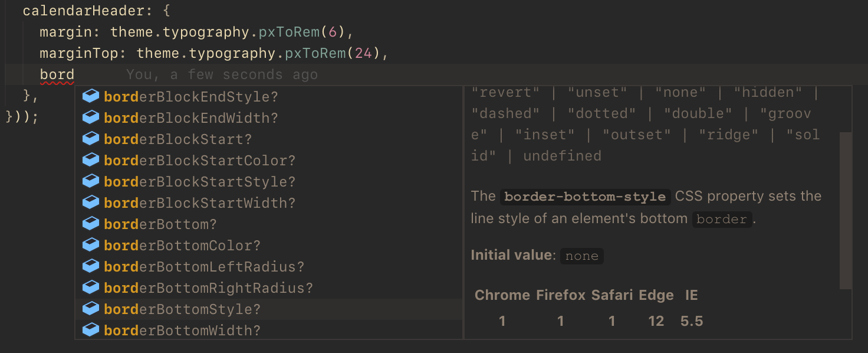Pick borderBottomRightRadius from suggestions
Screen dimensions: 868x353
pos(269,288)
